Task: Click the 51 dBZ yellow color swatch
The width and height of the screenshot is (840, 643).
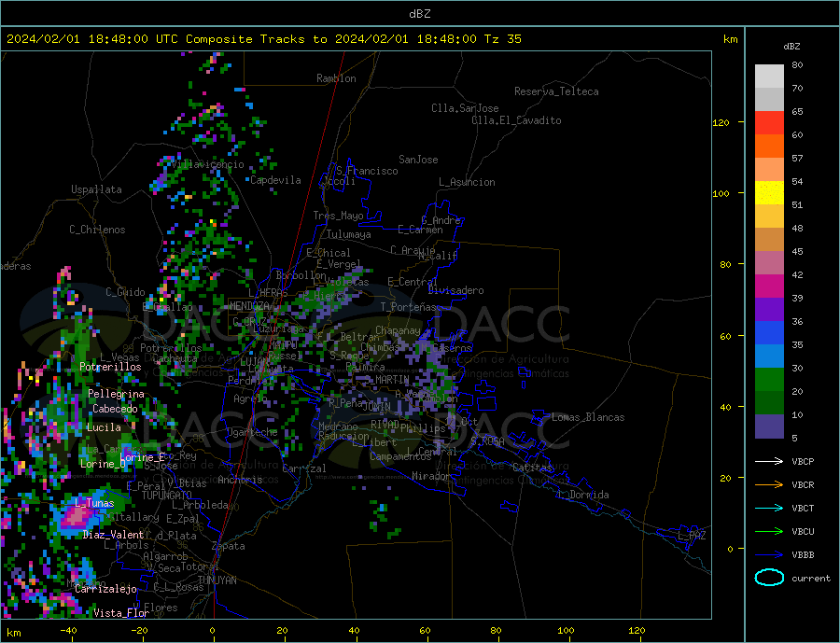Action: (769, 192)
